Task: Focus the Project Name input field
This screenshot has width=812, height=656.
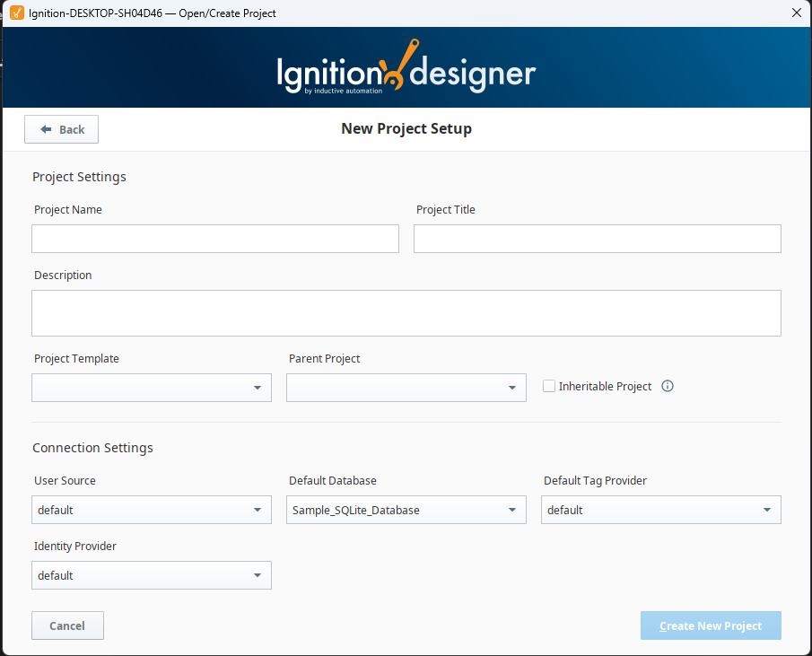Action: click(215, 239)
